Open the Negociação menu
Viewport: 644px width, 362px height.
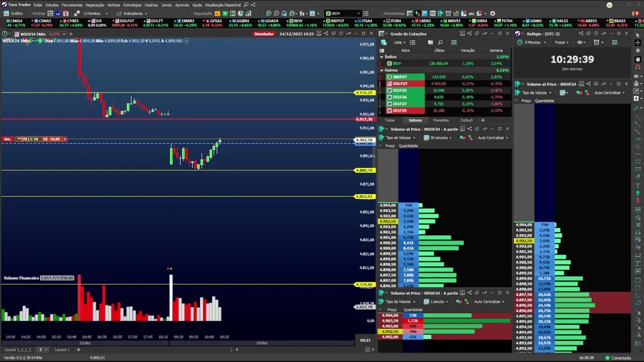click(95, 5)
